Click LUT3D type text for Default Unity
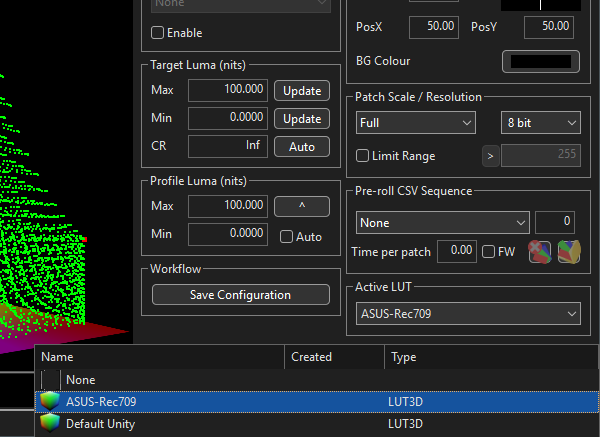The image size is (600, 437). coord(405,424)
